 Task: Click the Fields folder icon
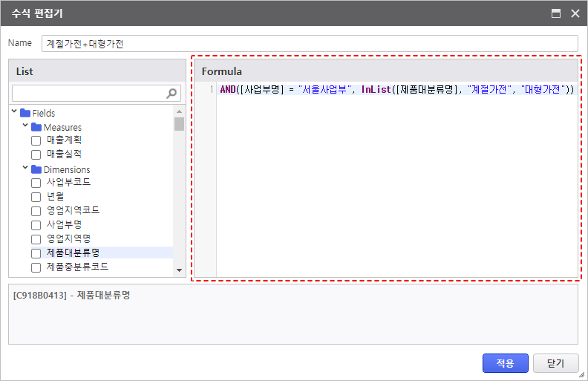pos(25,113)
